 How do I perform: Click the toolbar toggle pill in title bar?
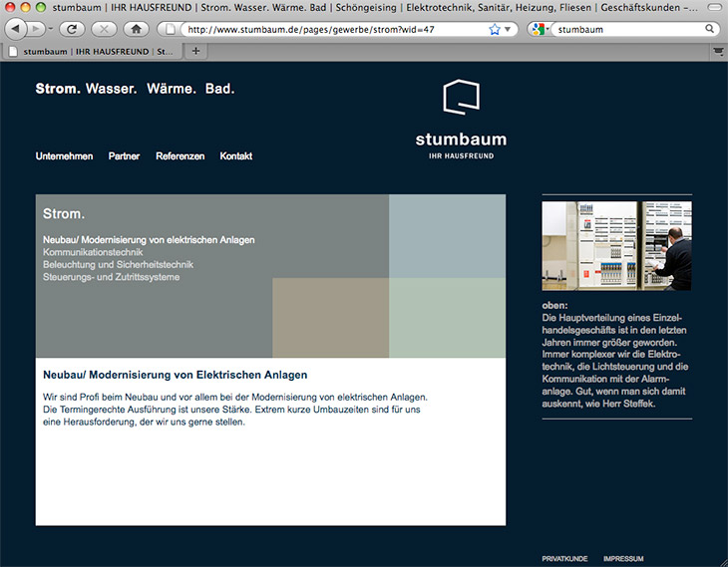pos(714,7)
